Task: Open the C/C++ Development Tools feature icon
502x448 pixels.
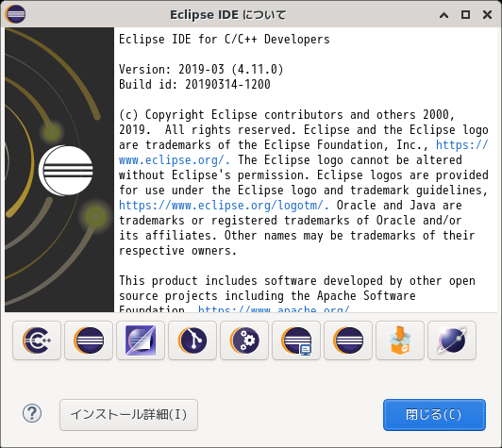Action: (37, 340)
